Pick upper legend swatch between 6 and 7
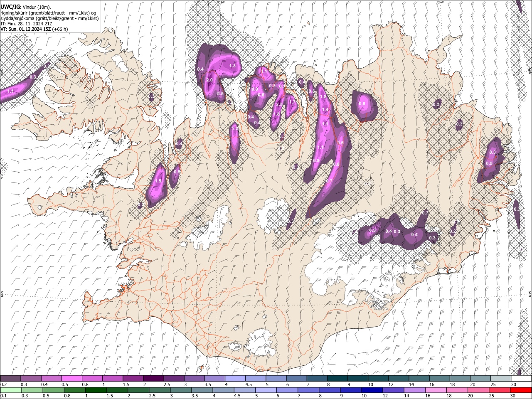The width and height of the screenshot is (532, 399). pos(296,379)
